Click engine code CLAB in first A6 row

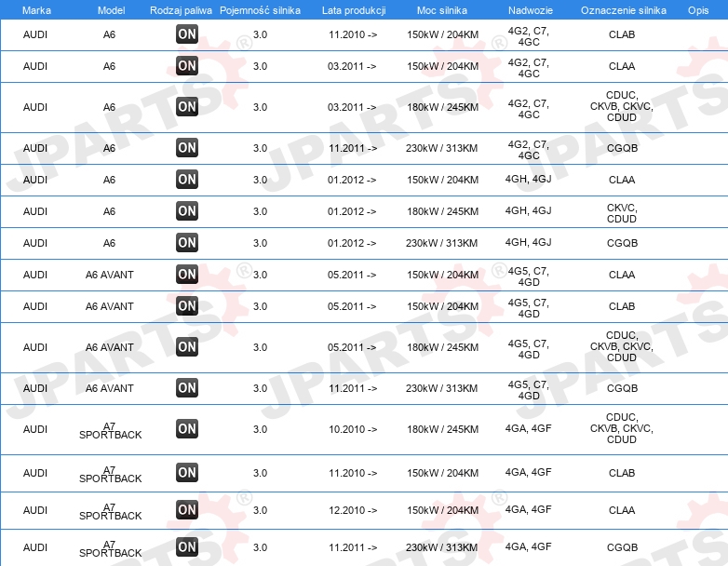(622, 34)
